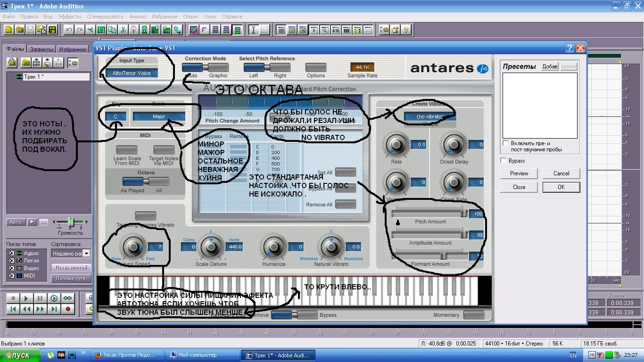This screenshot has width=644, height=362.
Task: Open the Файл menu
Action: tap(9, 16)
